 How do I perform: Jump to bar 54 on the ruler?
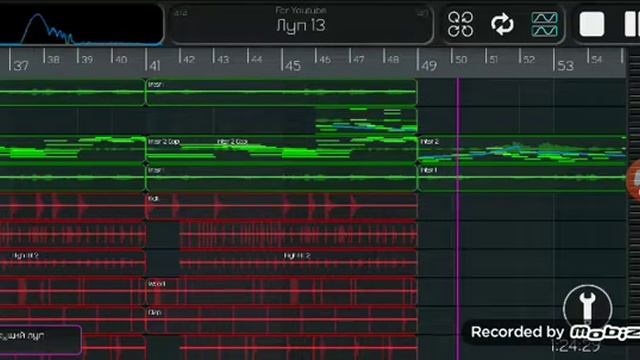click(x=596, y=60)
